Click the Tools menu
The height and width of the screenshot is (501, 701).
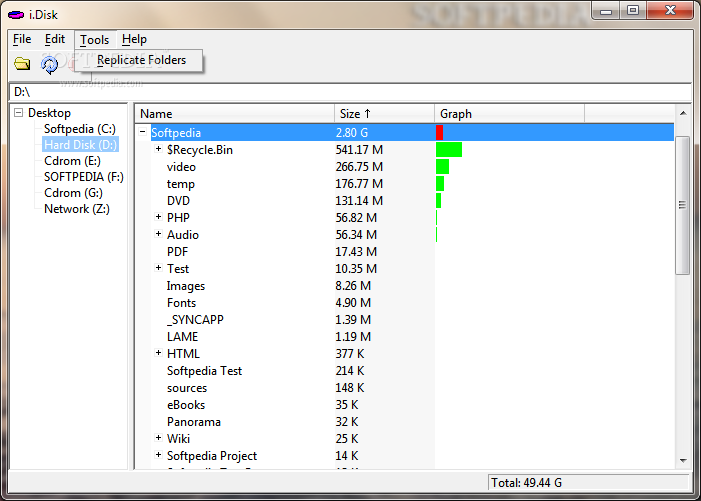(x=94, y=40)
